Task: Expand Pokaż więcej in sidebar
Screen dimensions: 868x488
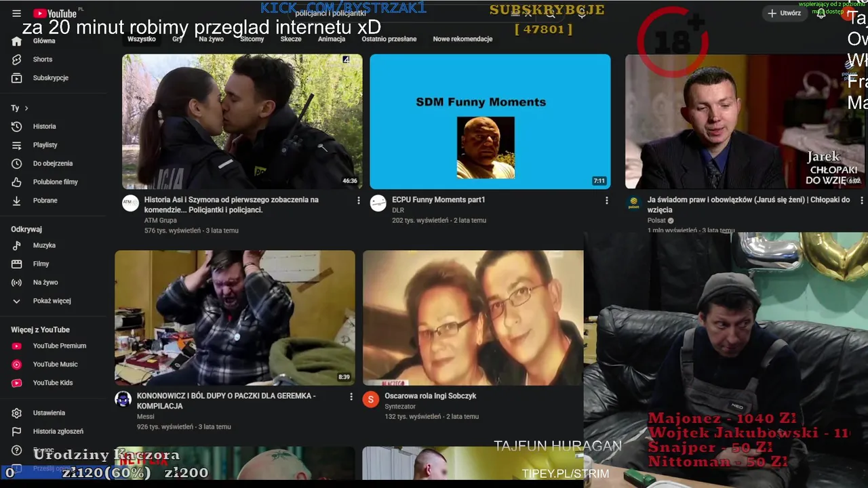Action: pos(54,301)
